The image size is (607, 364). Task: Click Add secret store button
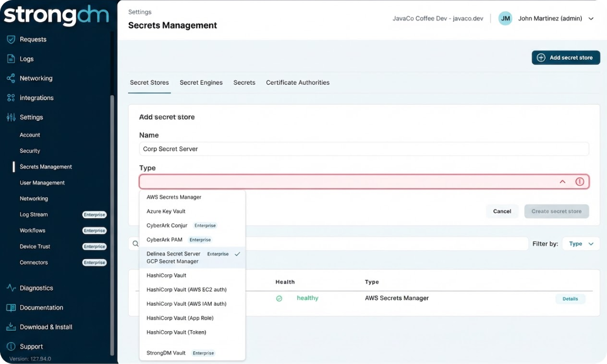coord(566,58)
